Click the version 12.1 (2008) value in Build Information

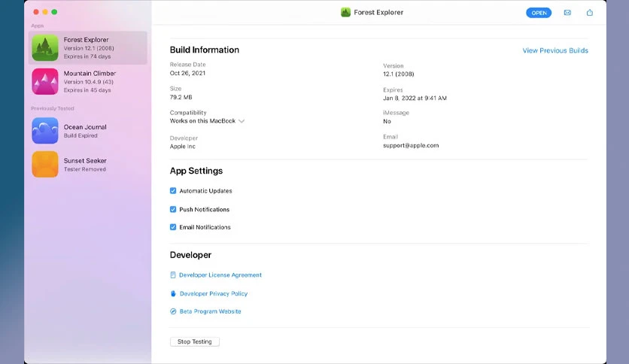coord(398,74)
